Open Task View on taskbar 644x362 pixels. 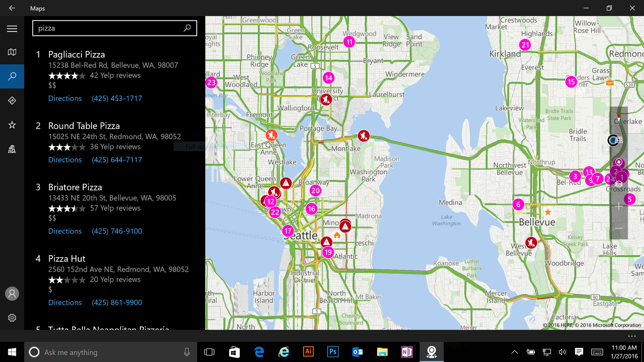209,352
